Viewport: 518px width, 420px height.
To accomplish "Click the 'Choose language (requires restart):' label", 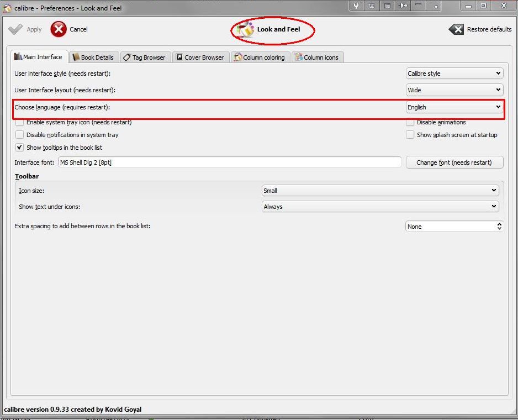I will point(62,107).
